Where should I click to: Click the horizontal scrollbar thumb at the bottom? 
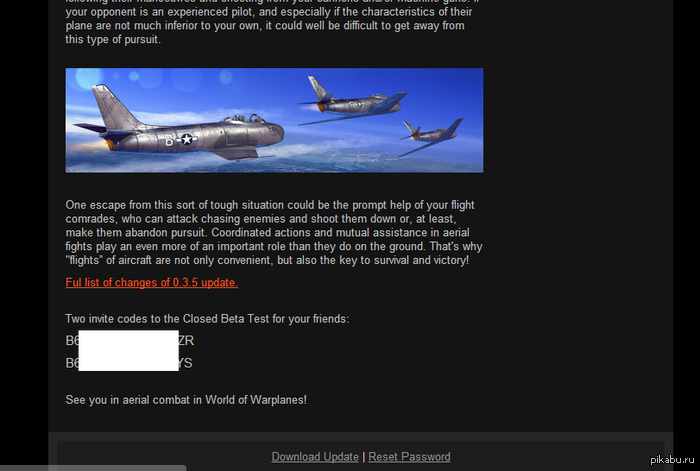[93, 468]
